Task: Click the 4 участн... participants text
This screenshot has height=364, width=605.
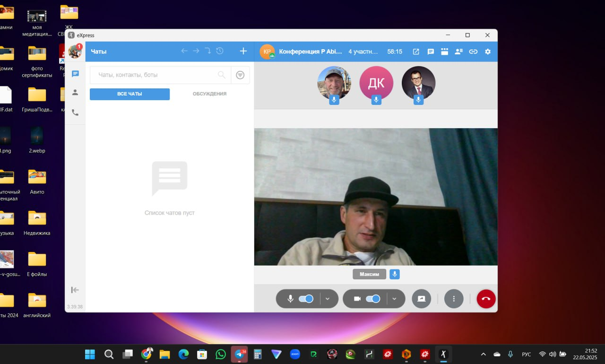Action: tap(363, 52)
